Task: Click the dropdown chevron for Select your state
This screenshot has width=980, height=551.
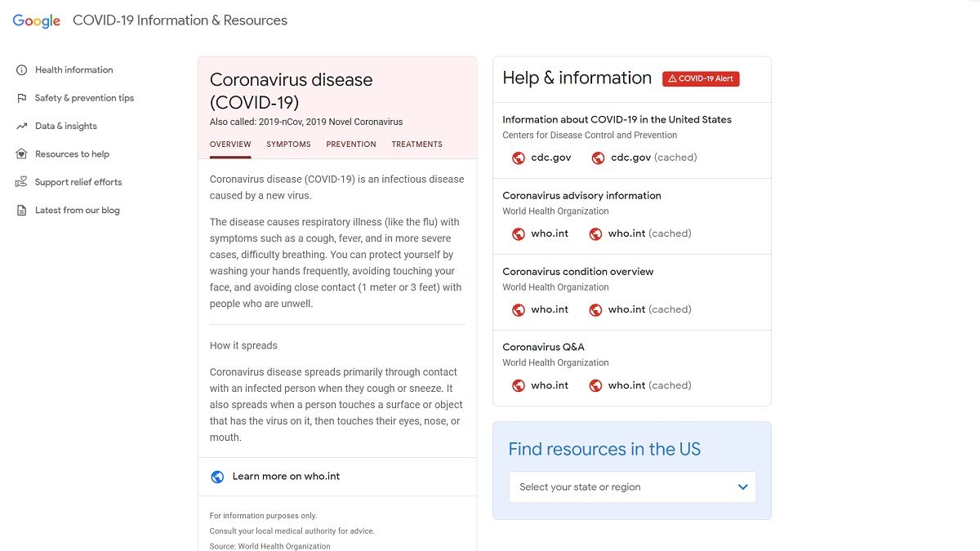Action: pos(743,487)
